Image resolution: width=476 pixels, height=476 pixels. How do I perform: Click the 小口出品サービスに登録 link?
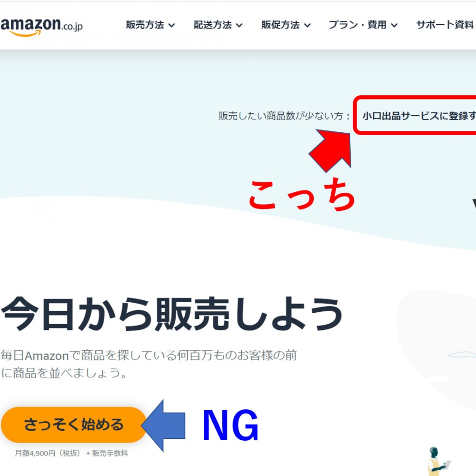point(419,116)
